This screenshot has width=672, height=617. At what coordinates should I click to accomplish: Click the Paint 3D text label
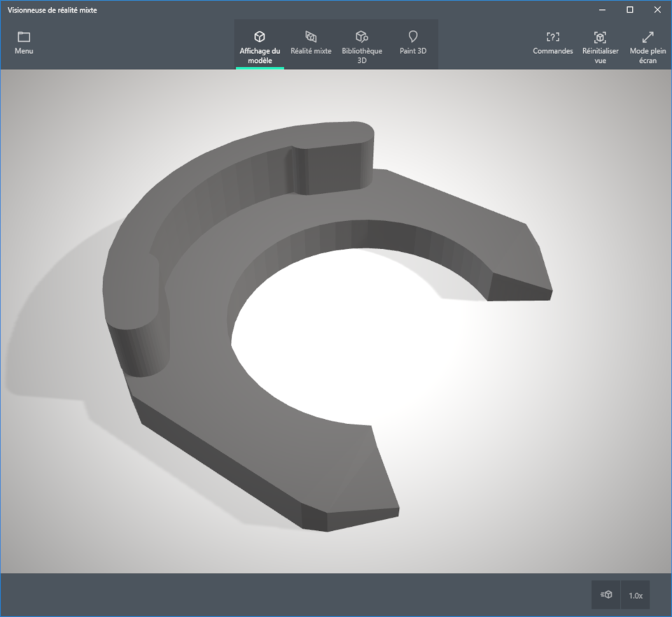pyautogui.click(x=413, y=51)
